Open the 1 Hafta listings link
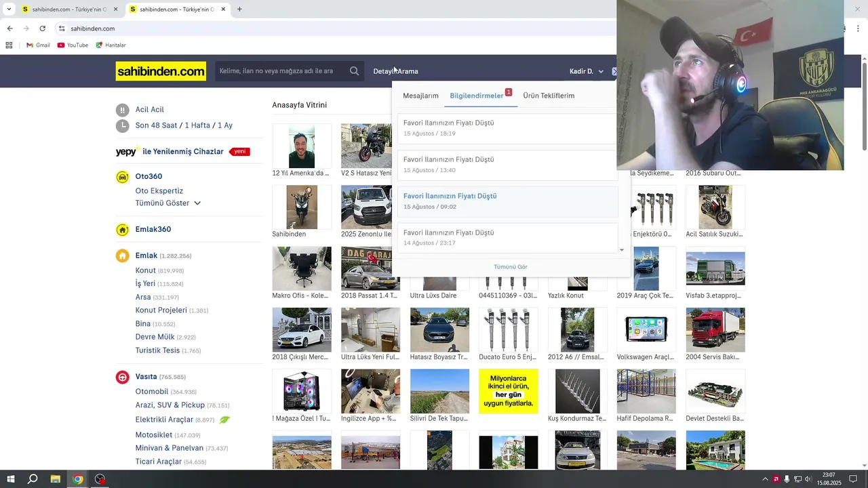 click(197, 125)
